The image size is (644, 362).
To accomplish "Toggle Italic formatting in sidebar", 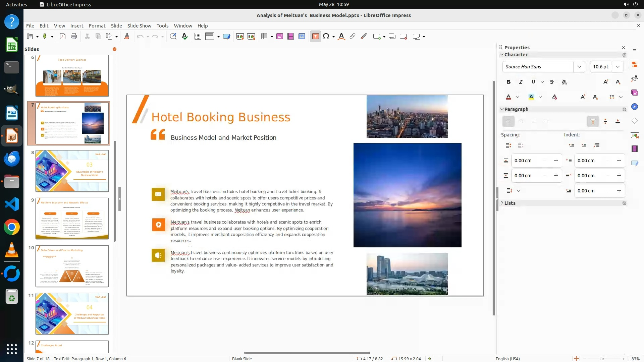I will click(x=521, y=82).
